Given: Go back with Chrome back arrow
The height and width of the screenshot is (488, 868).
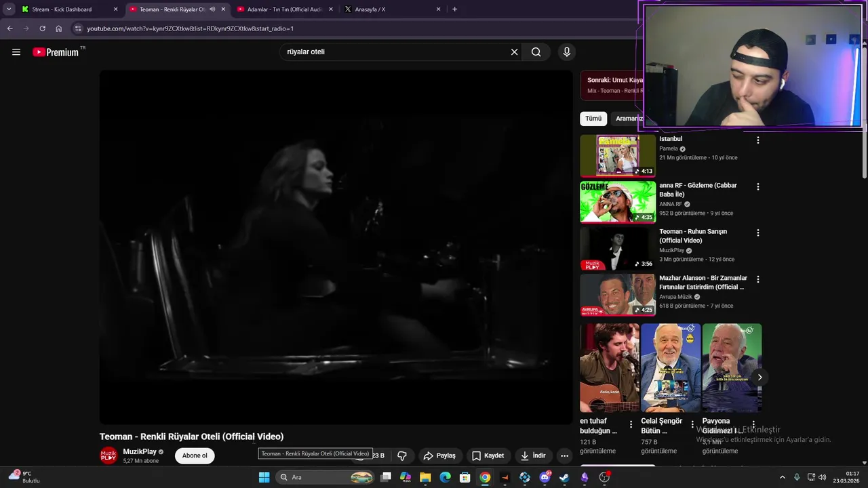Looking at the screenshot, I should tap(9, 28).
